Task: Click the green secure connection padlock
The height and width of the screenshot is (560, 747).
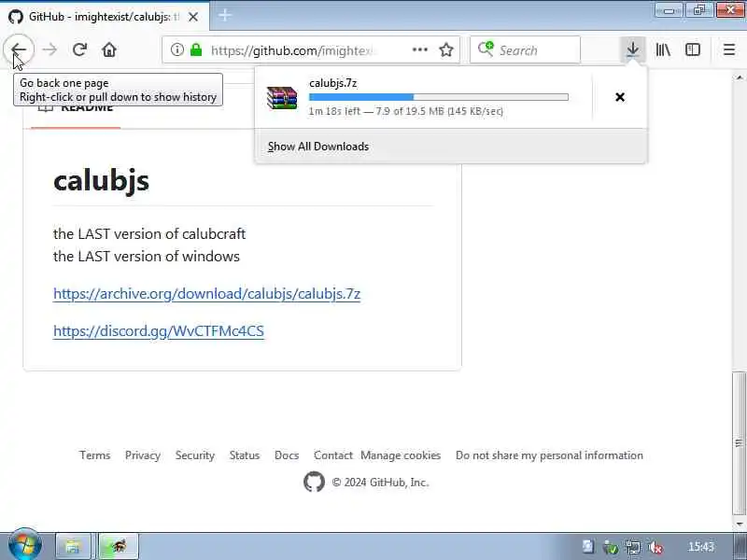Action: coord(196,49)
